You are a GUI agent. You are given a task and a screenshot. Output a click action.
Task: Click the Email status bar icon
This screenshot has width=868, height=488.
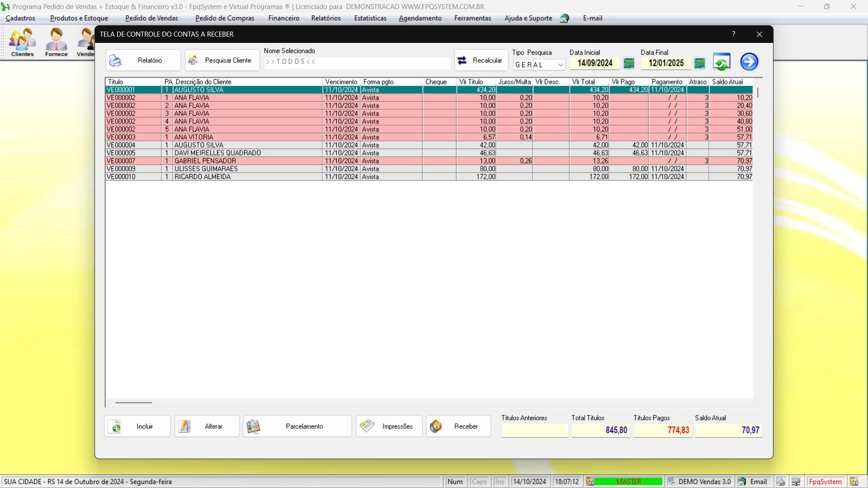(x=742, y=482)
